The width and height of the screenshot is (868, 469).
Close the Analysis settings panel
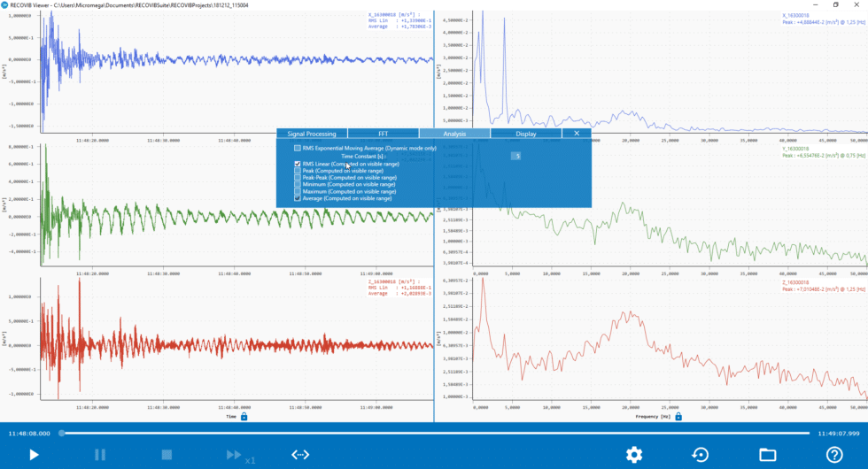coord(577,134)
